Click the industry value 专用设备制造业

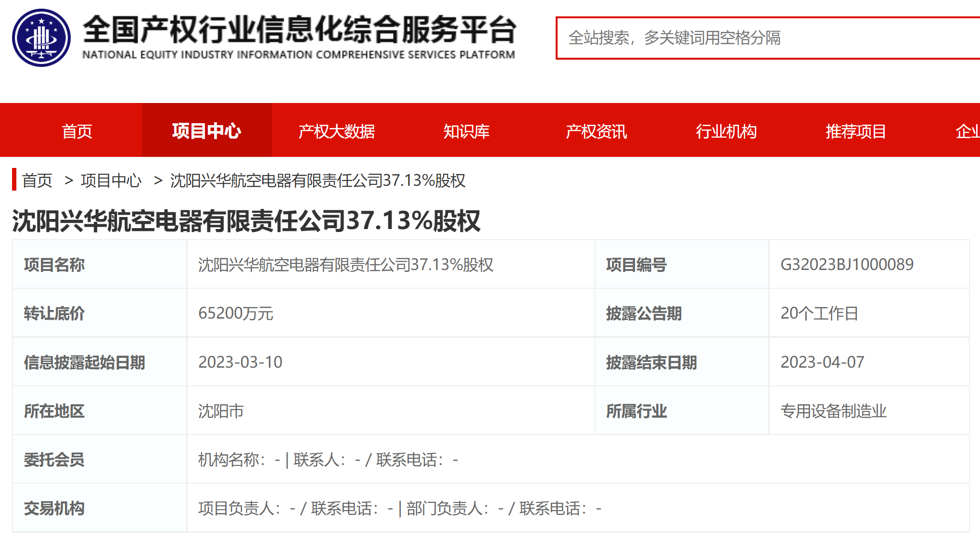click(x=833, y=411)
